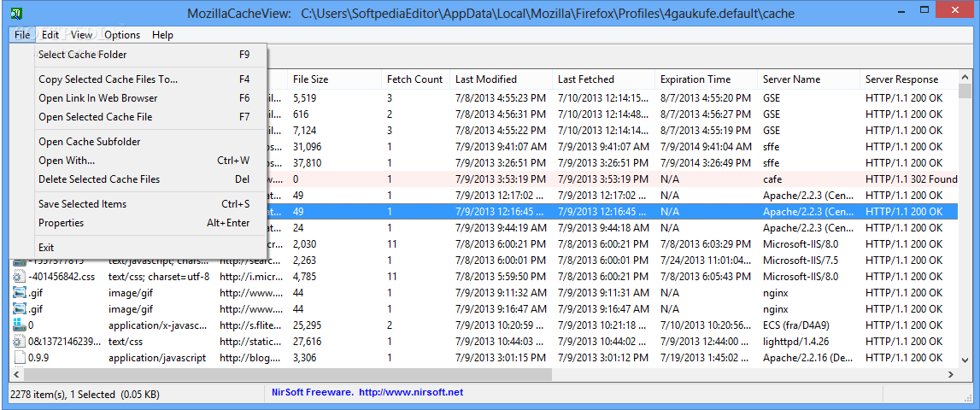980x410 pixels.
Task: Click the HTTP/1.1 302 Found response cell
Action: 912,179
